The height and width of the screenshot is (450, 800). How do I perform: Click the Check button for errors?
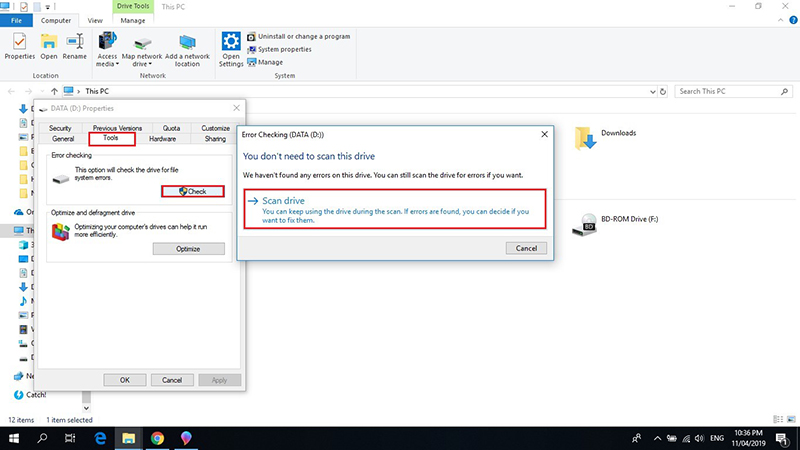[193, 191]
